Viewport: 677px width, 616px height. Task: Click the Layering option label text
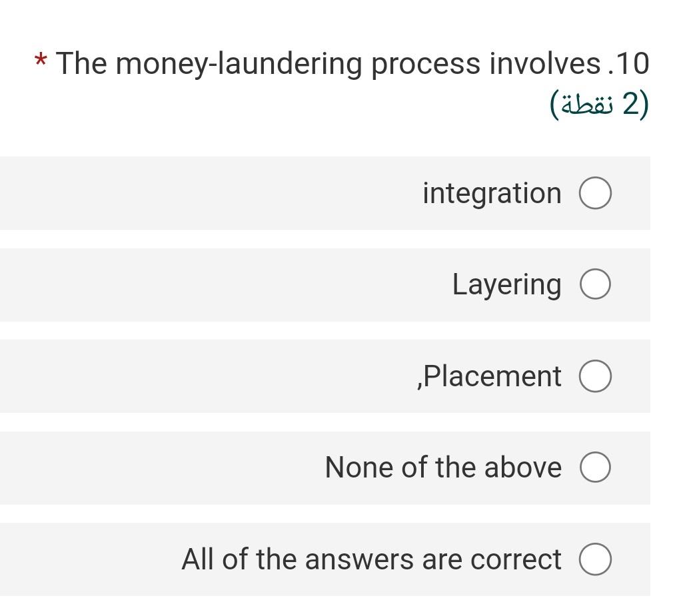click(x=506, y=284)
